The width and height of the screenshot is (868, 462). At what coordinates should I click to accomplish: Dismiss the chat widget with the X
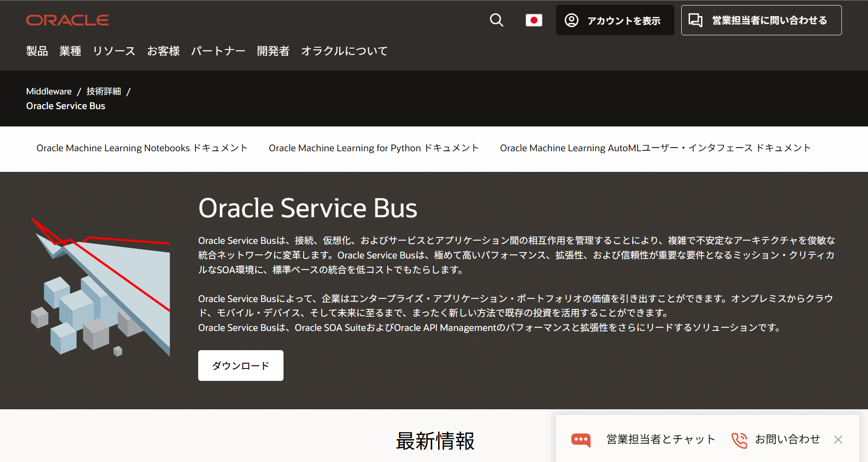click(x=839, y=439)
